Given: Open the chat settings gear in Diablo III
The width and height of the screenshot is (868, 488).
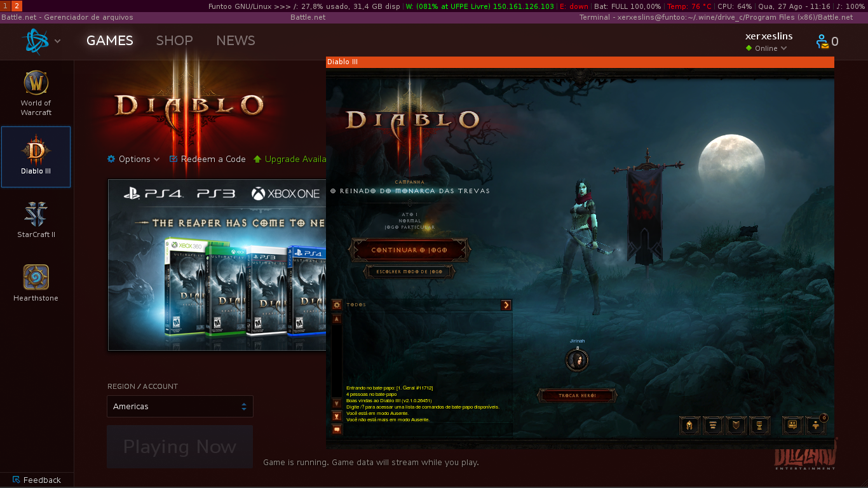Looking at the screenshot, I should 337,305.
